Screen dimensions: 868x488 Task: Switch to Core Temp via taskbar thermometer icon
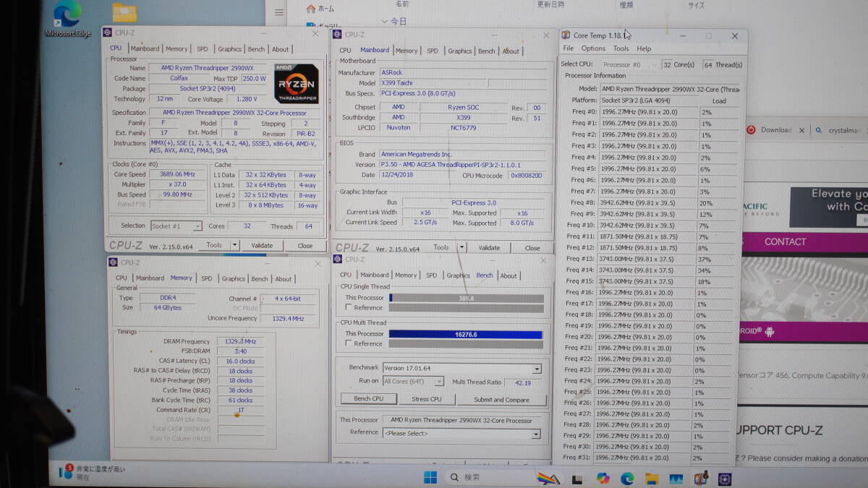701,479
